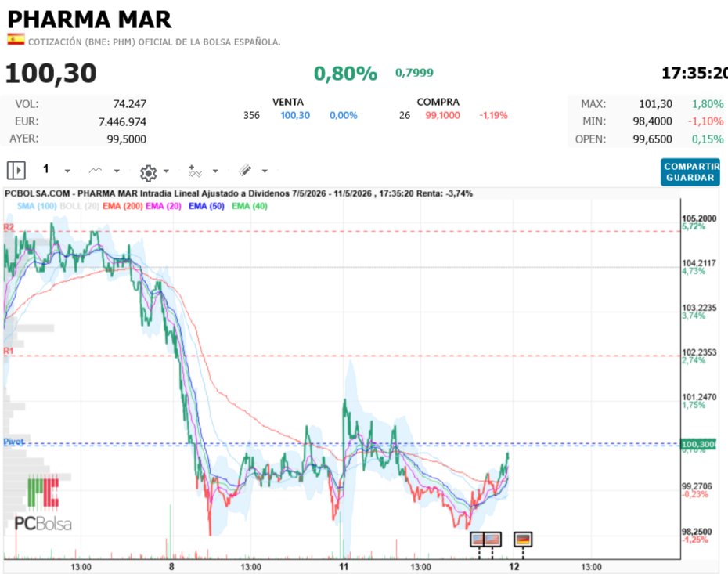The height and width of the screenshot is (574, 728).
Task: Click the date label 8 on axis
Action: coord(171,567)
